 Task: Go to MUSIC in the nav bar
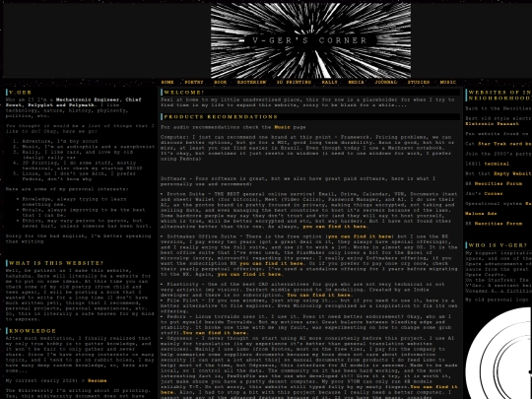[448, 82]
